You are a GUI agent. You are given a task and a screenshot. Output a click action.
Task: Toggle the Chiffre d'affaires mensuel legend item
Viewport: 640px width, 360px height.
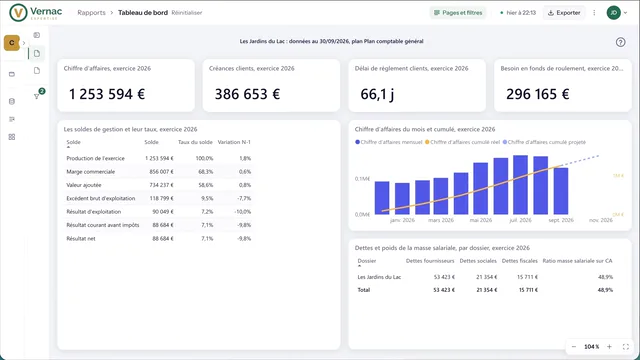389,142
